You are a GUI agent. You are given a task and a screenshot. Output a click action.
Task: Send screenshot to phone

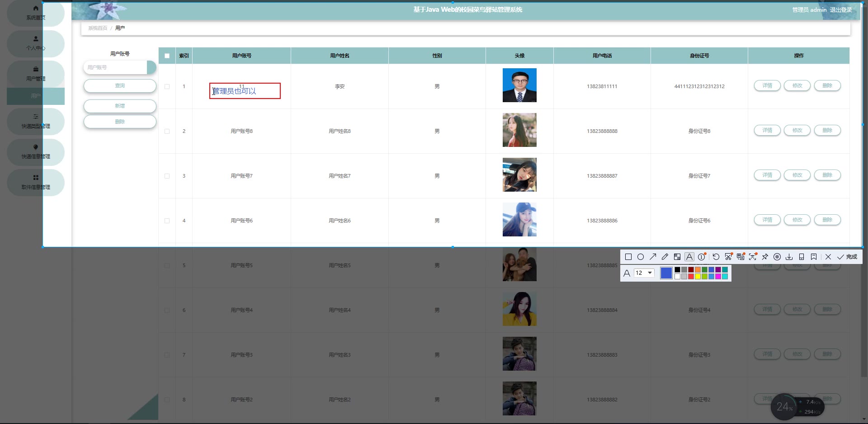[x=802, y=257]
